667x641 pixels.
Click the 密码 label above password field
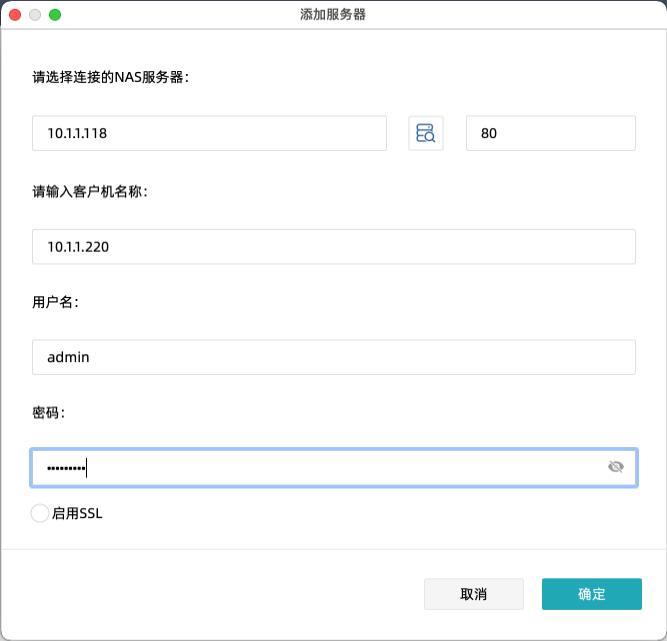click(48, 412)
